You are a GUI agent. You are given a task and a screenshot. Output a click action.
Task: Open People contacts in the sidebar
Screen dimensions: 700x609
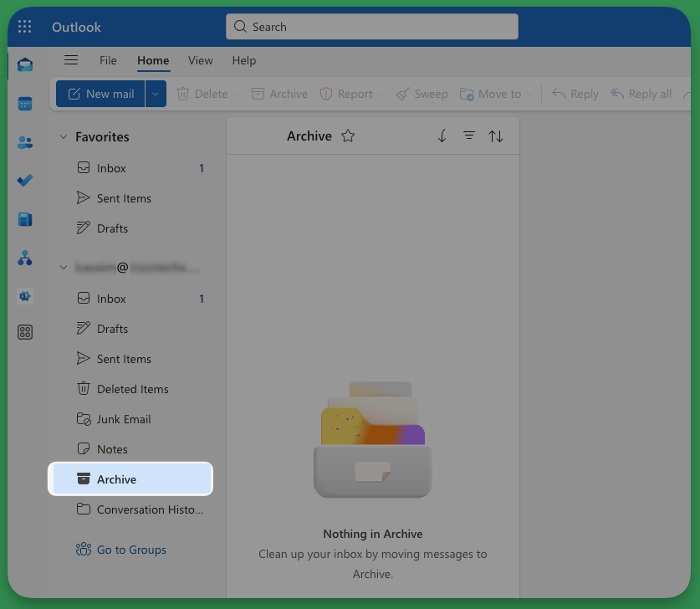(x=25, y=142)
